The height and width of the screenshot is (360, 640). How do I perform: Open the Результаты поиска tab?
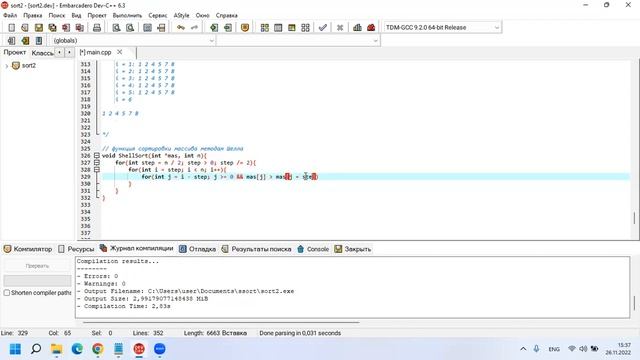click(x=256, y=249)
